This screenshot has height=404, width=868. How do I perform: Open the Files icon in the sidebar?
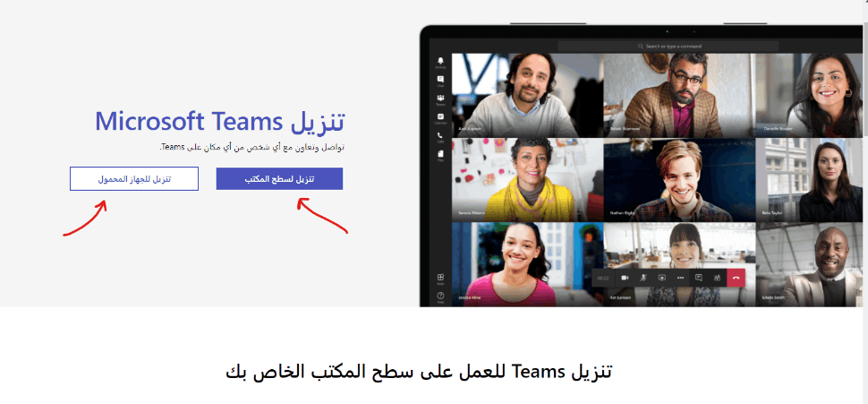[440, 155]
